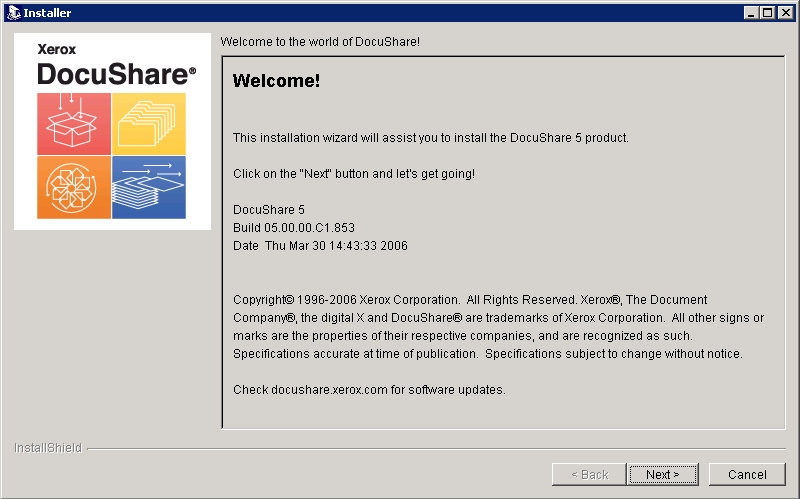Click the 'This installation wizard will assist you' line
The height and width of the screenshot is (499, 800).
coord(431,138)
